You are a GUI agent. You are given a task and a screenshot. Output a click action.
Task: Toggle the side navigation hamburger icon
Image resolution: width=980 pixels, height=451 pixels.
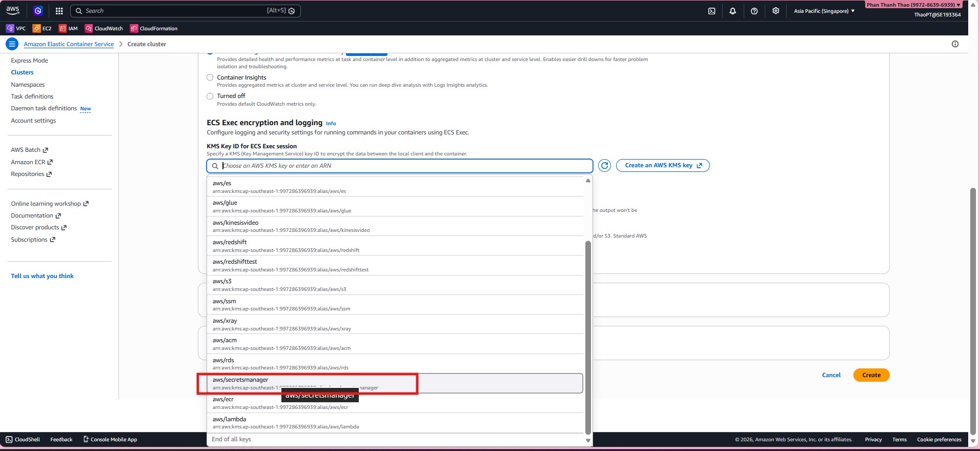point(12,44)
